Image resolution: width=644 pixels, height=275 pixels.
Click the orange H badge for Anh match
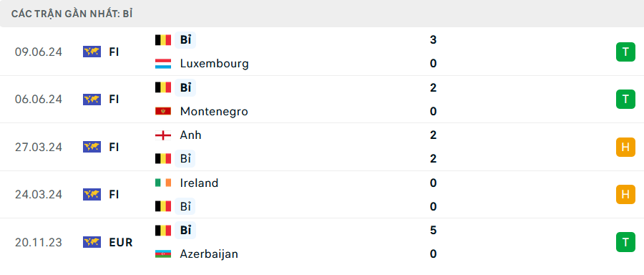click(x=625, y=147)
